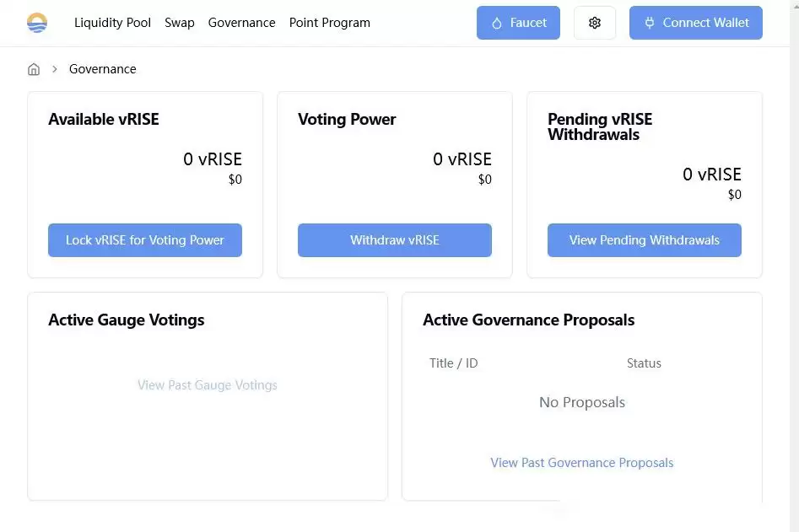This screenshot has height=532, width=799.
Task: Click the No Proposals placeholder text
Action: 582,402
